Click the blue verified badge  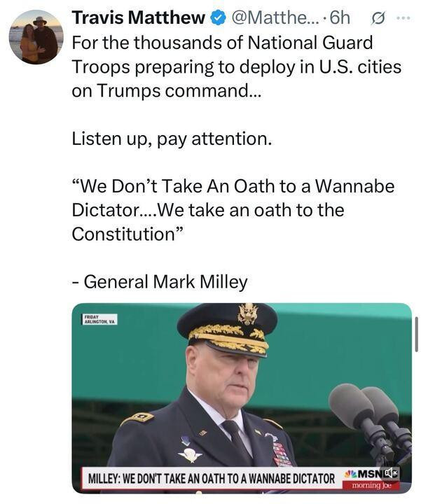point(218,17)
